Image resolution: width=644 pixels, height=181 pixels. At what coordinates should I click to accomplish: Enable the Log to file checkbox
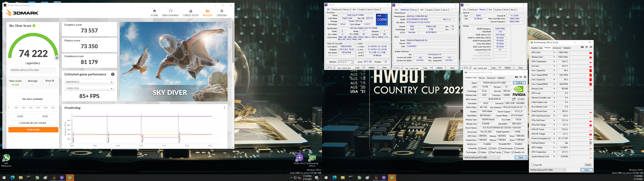click(532, 165)
